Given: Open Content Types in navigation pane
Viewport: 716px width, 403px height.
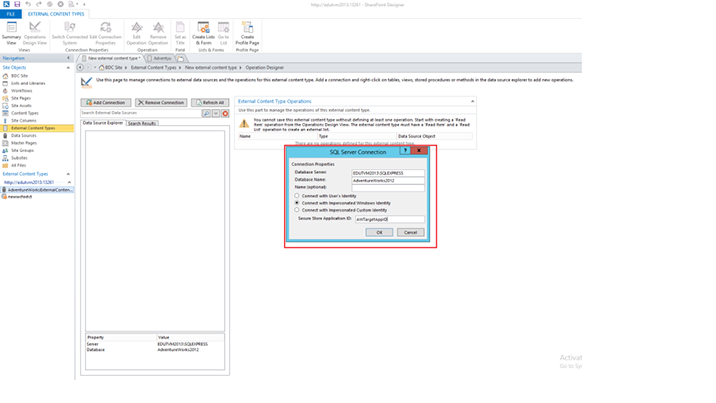Looking at the screenshot, I should tap(25, 113).
